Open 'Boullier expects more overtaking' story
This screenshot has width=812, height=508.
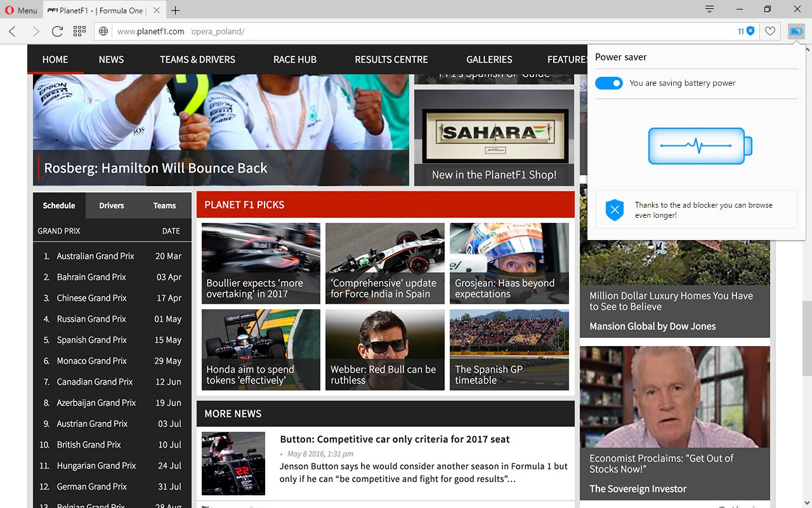point(261,263)
